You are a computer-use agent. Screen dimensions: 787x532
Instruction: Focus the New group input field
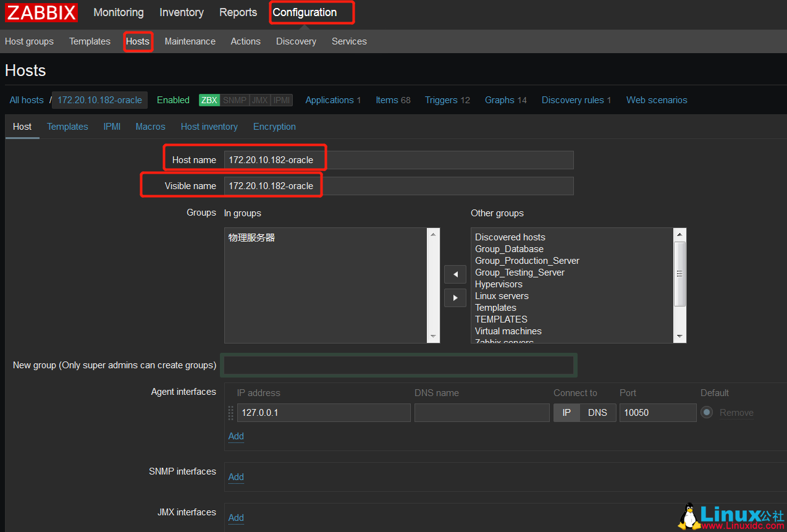pos(398,365)
